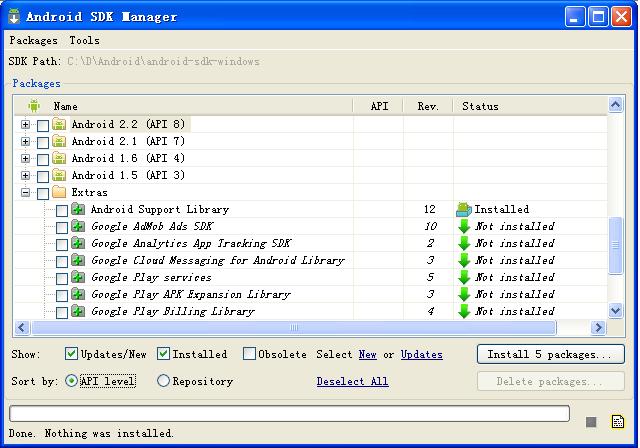Check the Google AdMob Ads SDK checkbox
Viewport: 640px width, 448px height.
[62, 228]
